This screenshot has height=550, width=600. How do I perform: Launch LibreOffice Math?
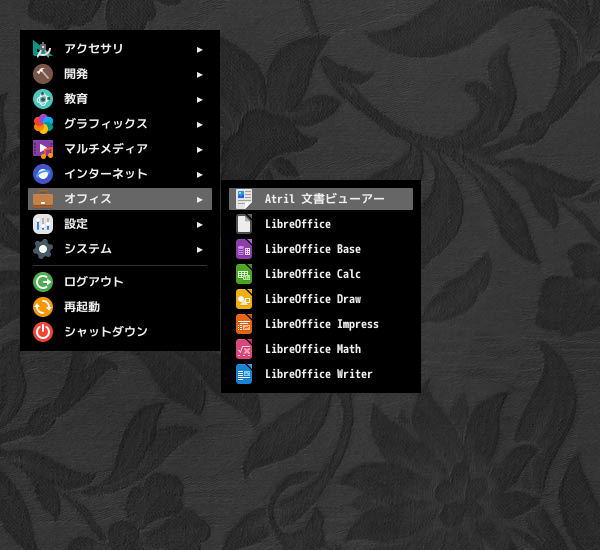321,349
